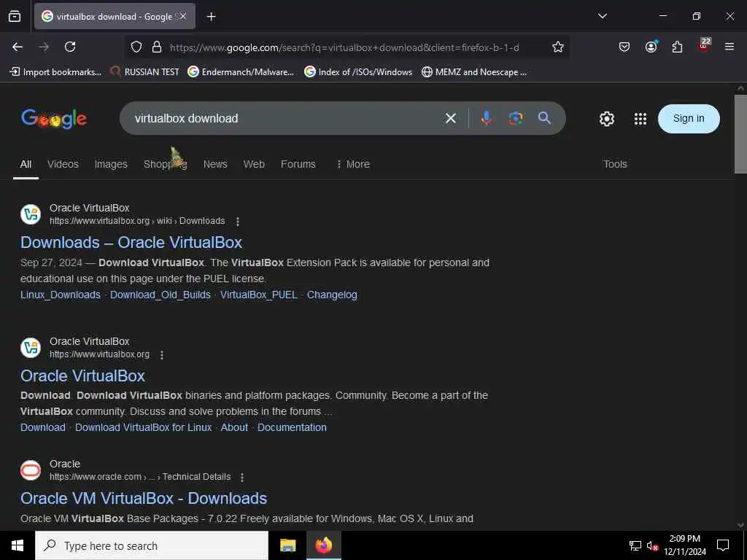Open the Google apps grid
Screen dimensions: 747x560
pos(640,119)
